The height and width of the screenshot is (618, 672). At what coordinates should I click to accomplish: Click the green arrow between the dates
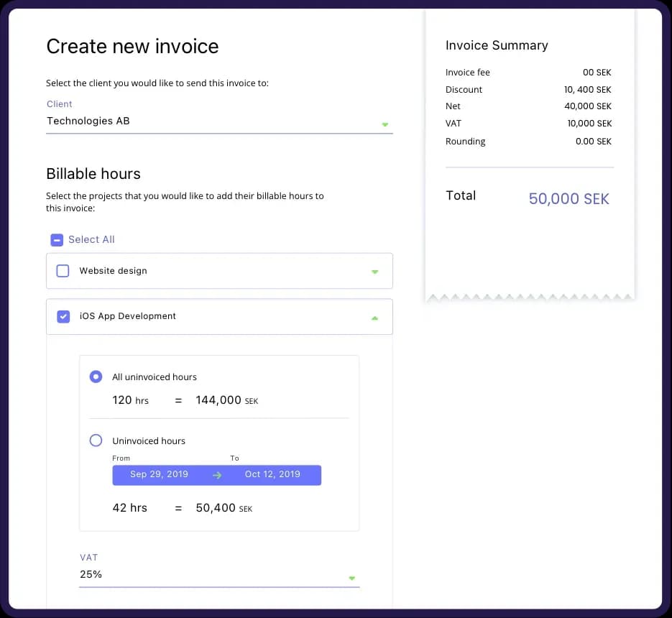tap(217, 475)
